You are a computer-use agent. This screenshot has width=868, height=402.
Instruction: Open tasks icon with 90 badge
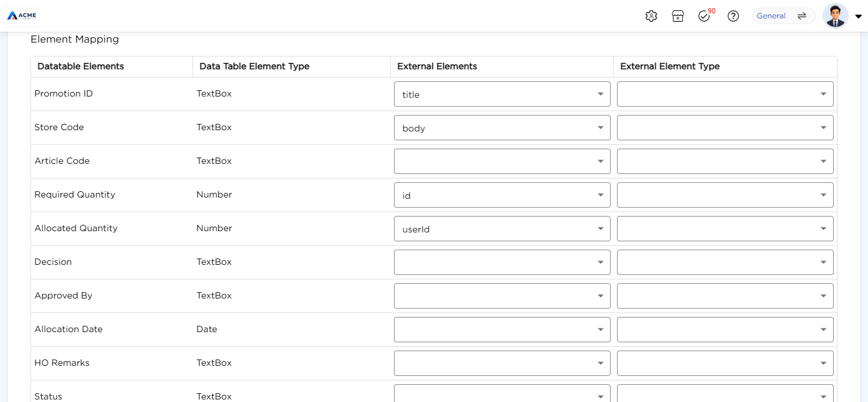click(705, 15)
